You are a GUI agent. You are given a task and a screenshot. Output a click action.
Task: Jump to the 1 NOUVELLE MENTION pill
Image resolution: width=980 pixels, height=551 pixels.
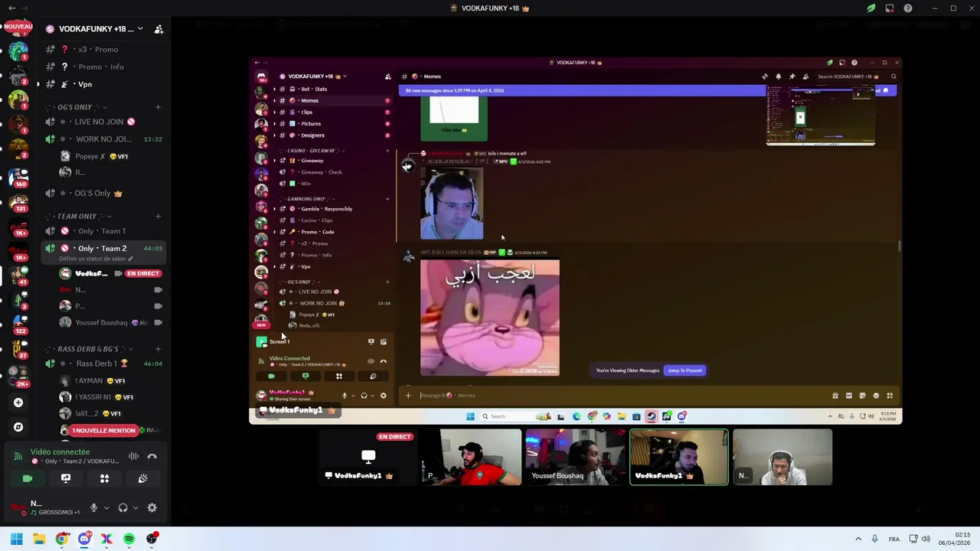[x=103, y=431]
